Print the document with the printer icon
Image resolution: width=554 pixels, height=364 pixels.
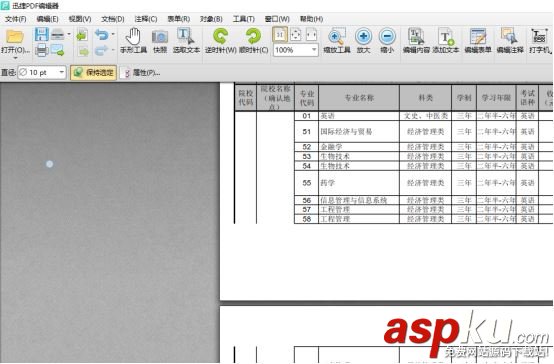pyautogui.click(x=41, y=50)
